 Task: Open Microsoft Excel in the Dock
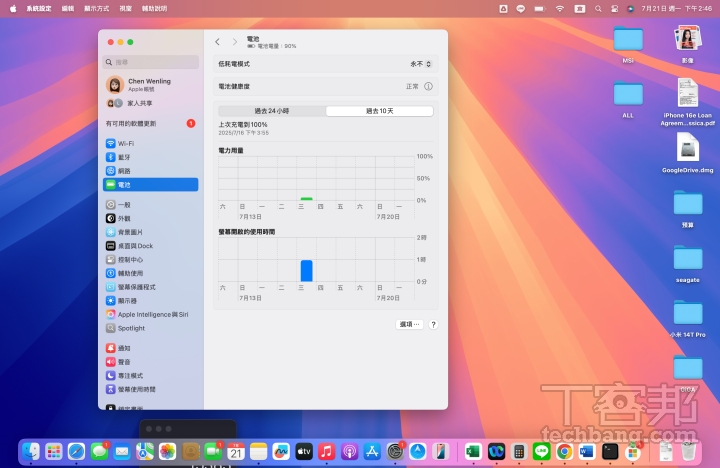[x=473, y=452]
